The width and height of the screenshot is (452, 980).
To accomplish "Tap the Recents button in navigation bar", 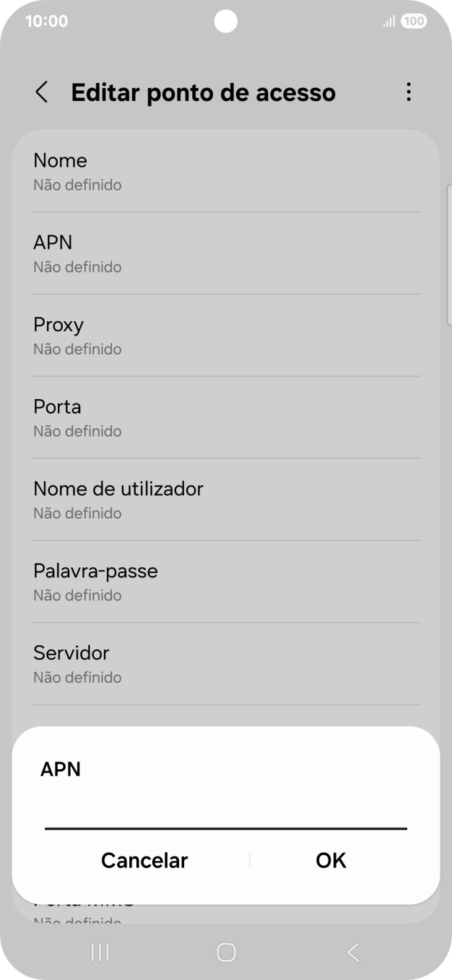I will coord(99,953).
